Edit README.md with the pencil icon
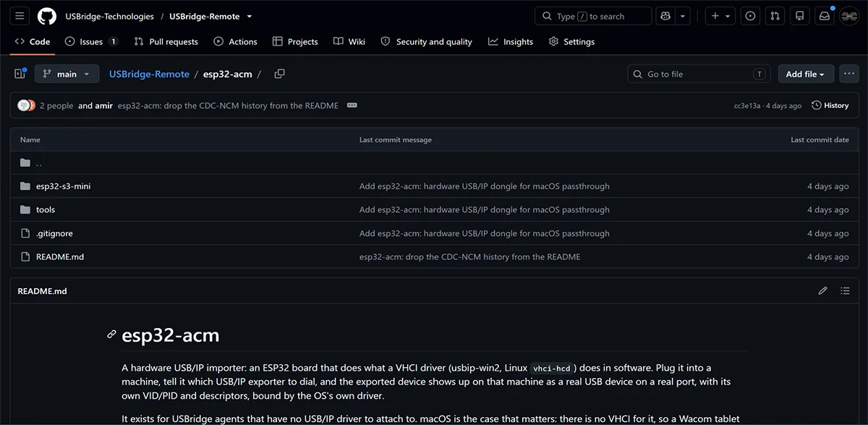 click(x=822, y=291)
